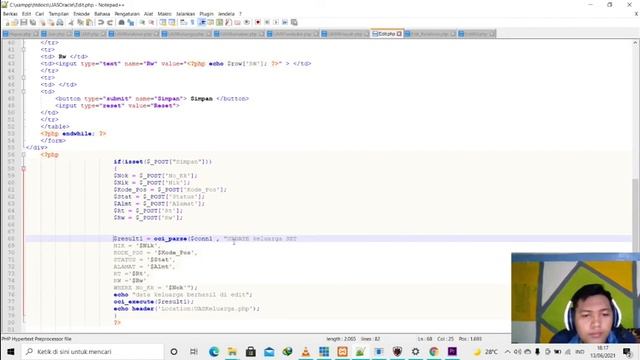Click the Print toolbar icon

pyautogui.click(x=60, y=22)
